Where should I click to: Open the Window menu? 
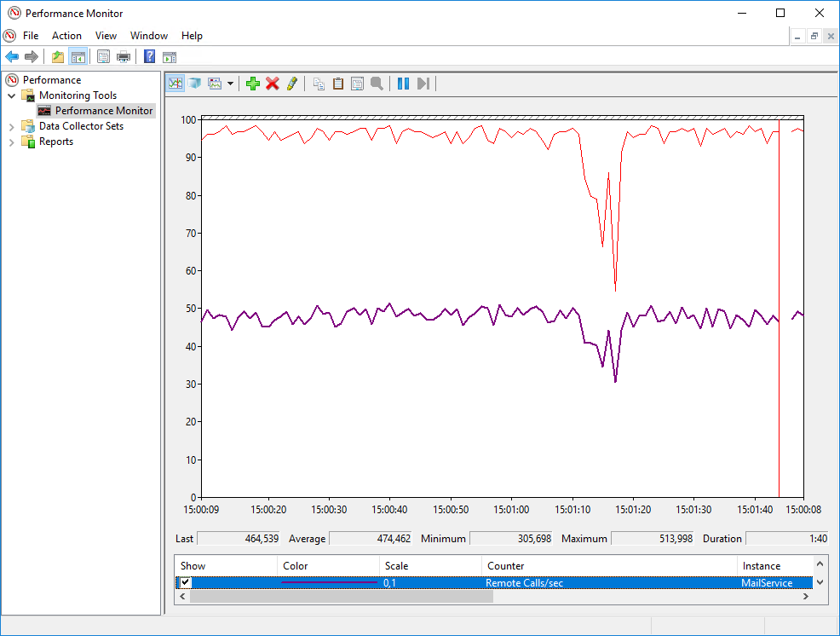(x=148, y=36)
